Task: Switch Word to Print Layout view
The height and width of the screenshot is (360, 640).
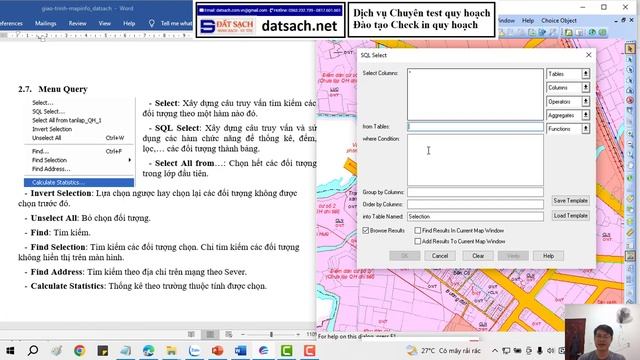Action: point(210,334)
